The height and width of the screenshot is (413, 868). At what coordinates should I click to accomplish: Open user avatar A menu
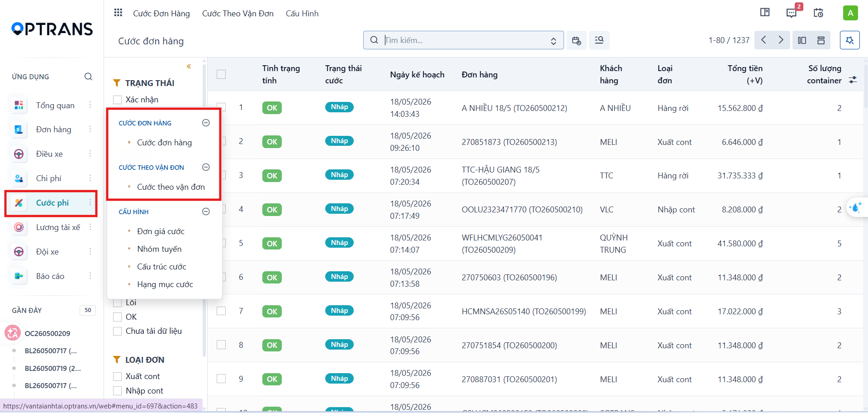850,13
